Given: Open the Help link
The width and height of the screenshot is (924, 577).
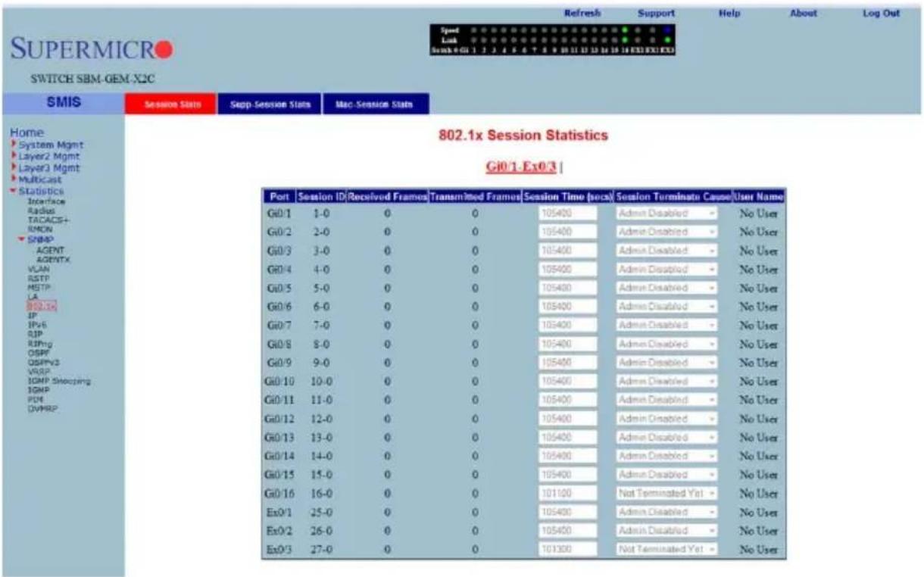Looking at the screenshot, I should [x=729, y=14].
